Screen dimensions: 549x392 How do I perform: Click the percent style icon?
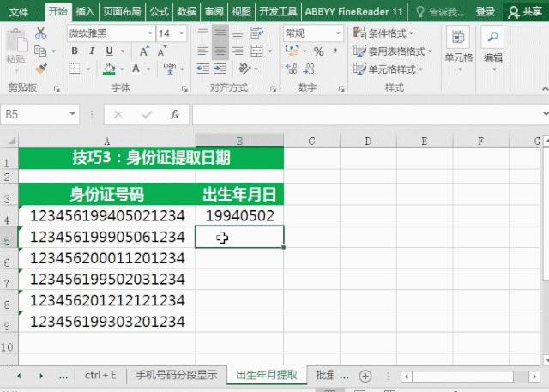tap(318, 51)
